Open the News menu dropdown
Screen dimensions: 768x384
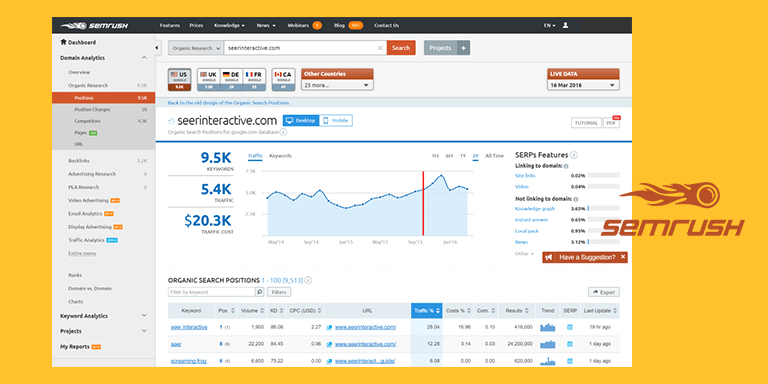pos(266,25)
